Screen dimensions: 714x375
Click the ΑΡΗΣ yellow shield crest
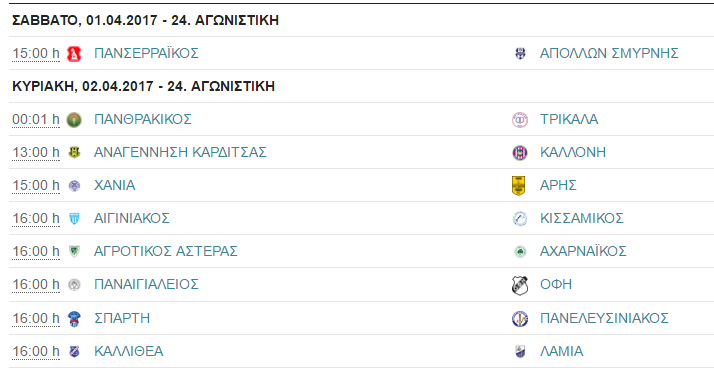coord(519,186)
